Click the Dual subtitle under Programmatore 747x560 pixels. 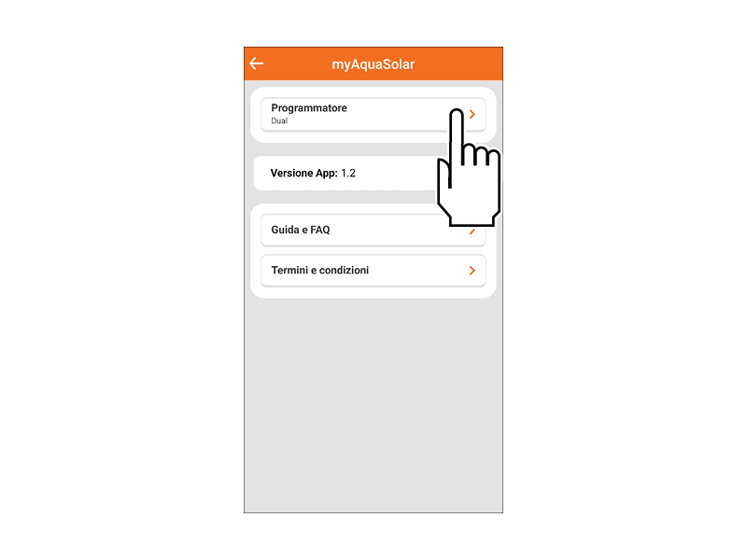click(279, 121)
